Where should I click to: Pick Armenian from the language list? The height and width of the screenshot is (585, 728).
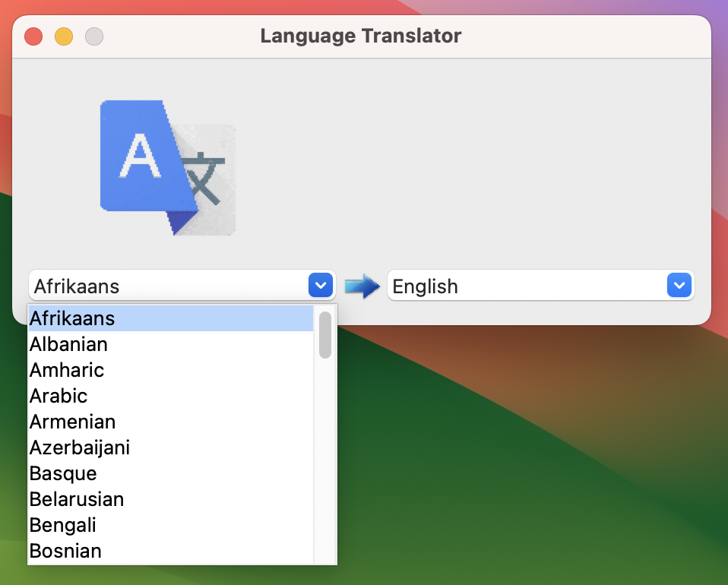pos(171,422)
